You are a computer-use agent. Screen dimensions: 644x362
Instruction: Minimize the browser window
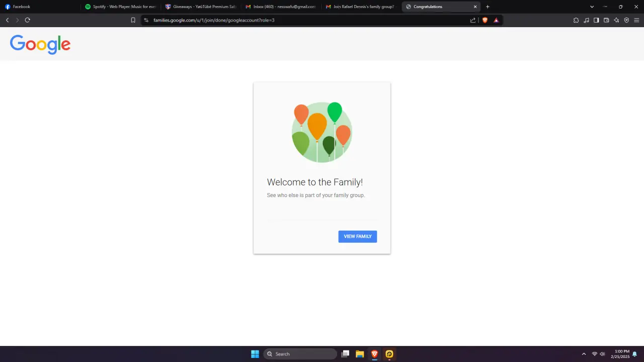click(605, 7)
